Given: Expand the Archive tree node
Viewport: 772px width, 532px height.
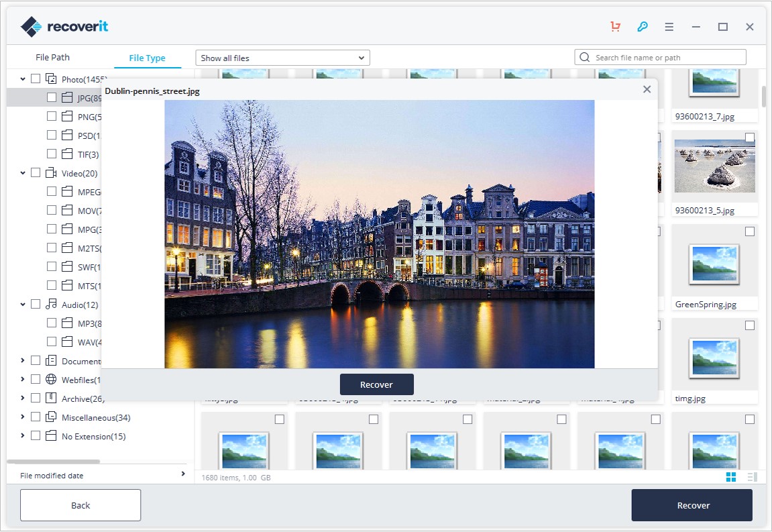Looking at the screenshot, I should [23, 398].
